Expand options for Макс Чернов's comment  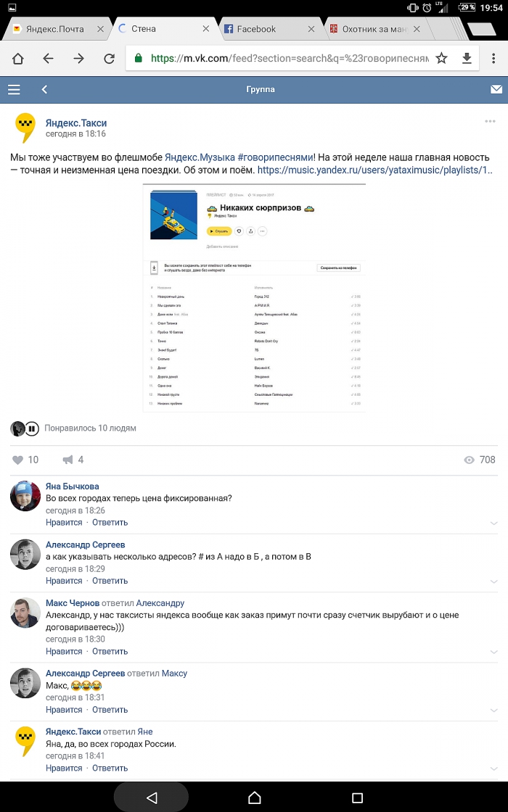[493, 652]
